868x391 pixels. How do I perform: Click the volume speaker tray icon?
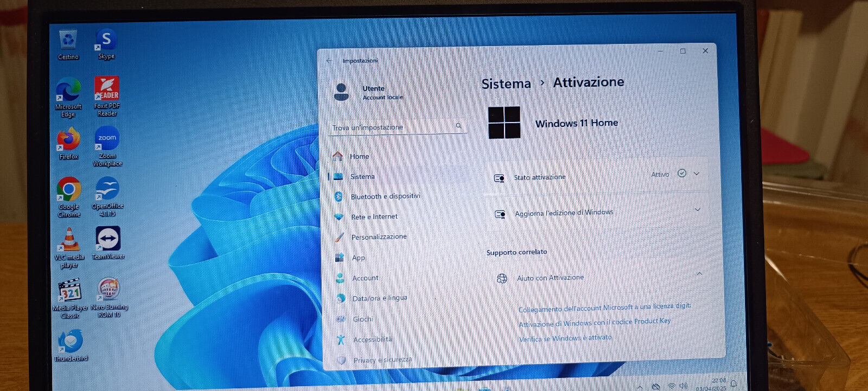click(684, 386)
